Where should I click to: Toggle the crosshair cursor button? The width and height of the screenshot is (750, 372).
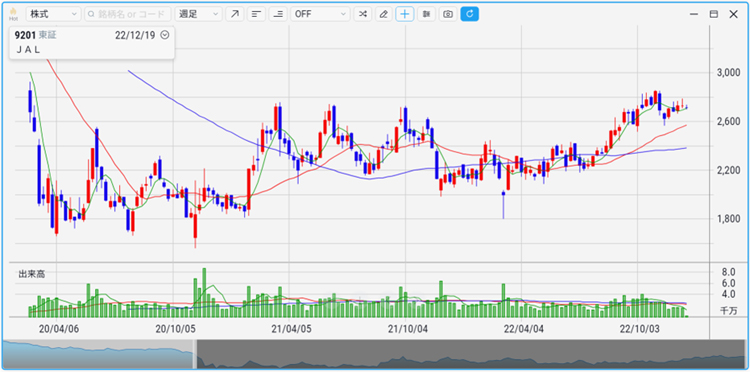click(x=405, y=14)
